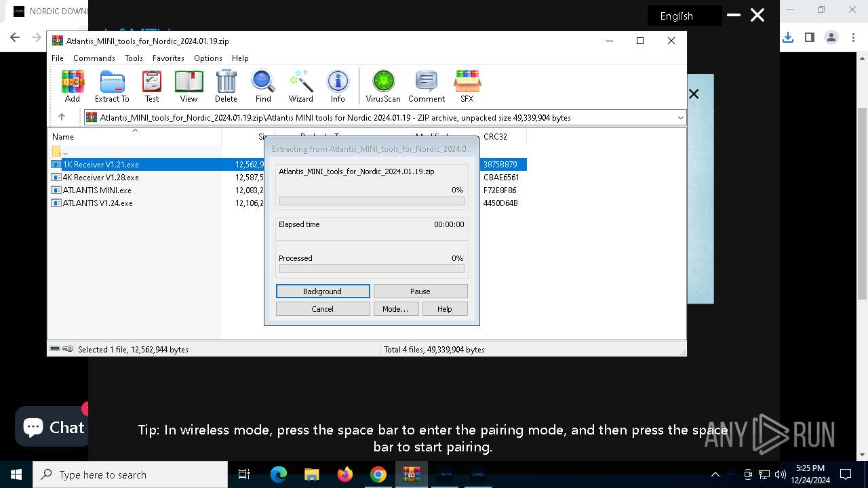Open the Favorites menu
868x488 pixels.
(168, 58)
